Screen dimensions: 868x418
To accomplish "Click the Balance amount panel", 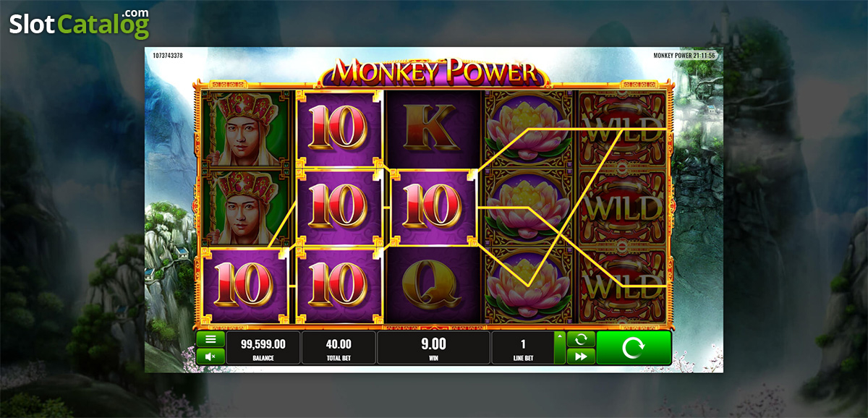I will [x=263, y=348].
